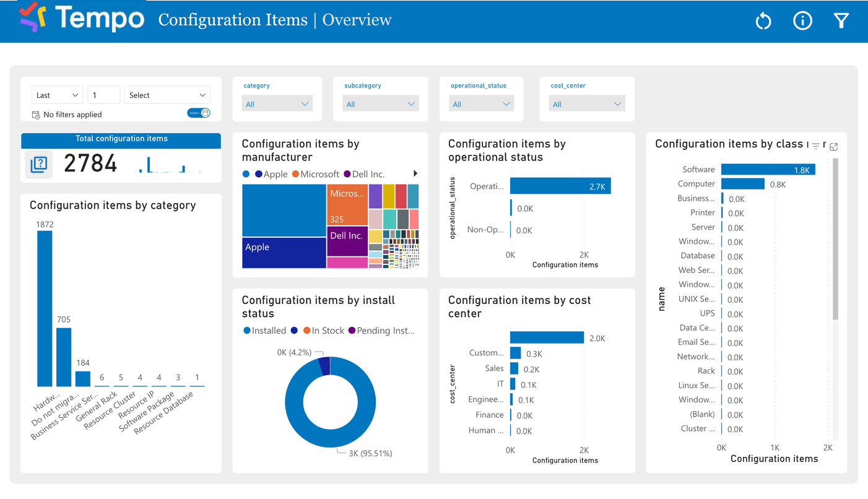Toggle the Relative date switch

point(199,113)
